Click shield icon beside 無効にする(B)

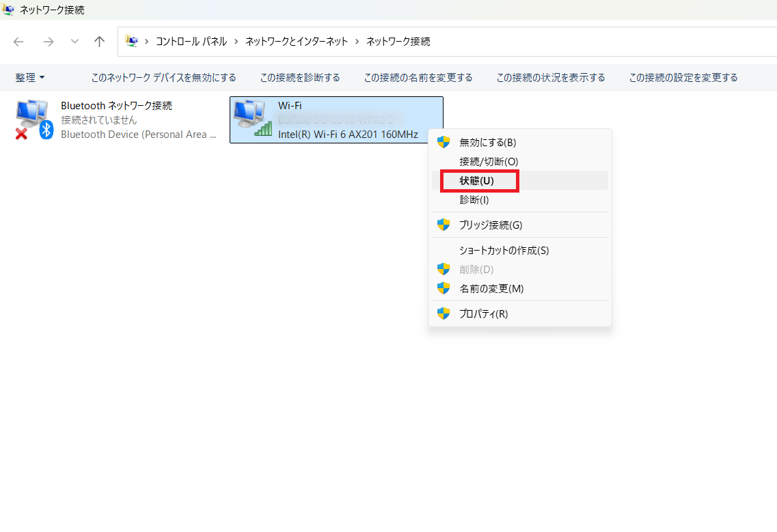[x=444, y=142]
